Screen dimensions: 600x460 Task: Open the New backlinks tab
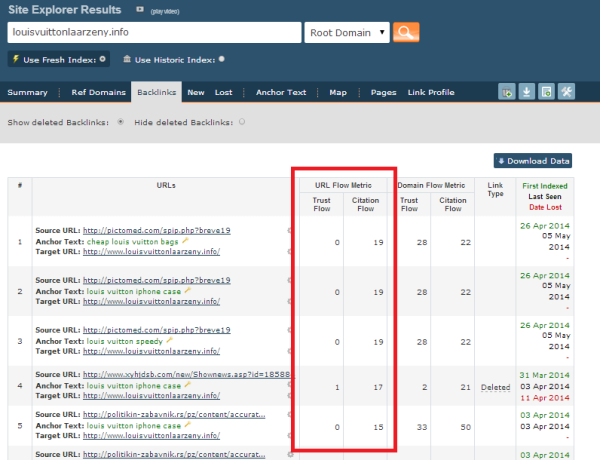pos(196,92)
